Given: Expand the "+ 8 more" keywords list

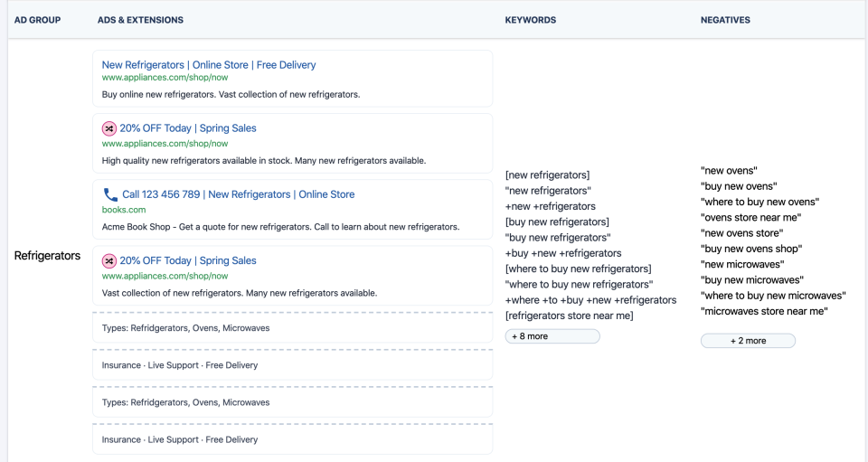Looking at the screenshot, I should tap(552, 336).
